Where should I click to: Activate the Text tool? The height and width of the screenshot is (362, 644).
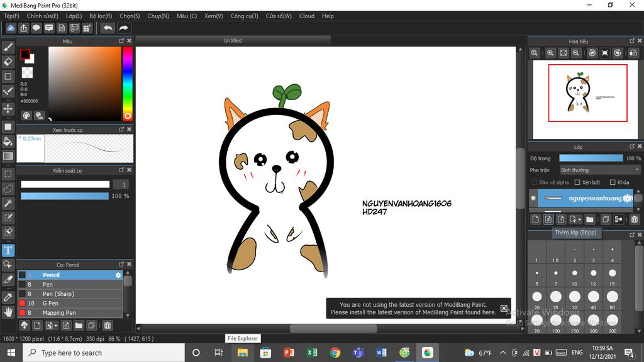coord(8,250)
